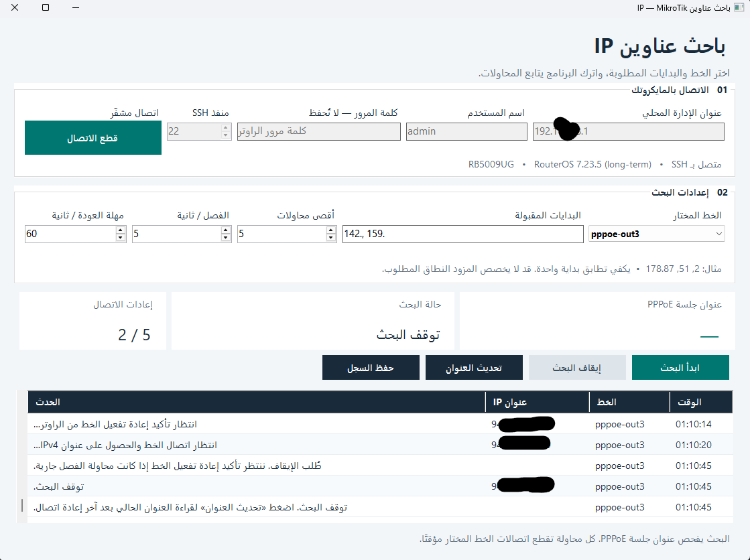Click the admin username input field
Viewport: 750px width, 560px height.
[x=466, y=131]
